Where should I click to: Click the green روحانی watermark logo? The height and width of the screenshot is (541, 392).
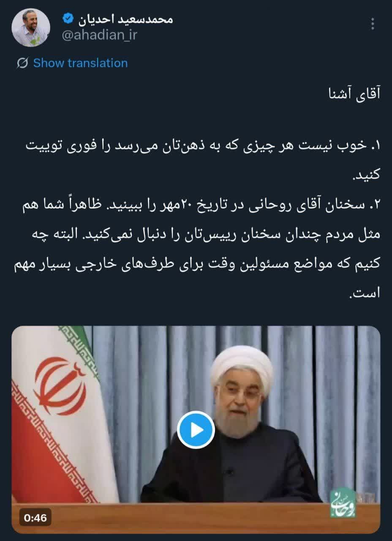pos(343,502)
